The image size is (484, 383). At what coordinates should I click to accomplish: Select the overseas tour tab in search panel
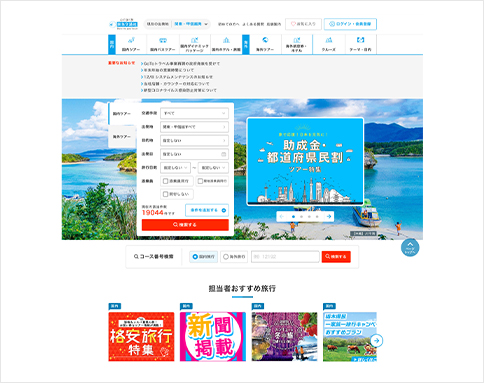click(x=122, y=137)
